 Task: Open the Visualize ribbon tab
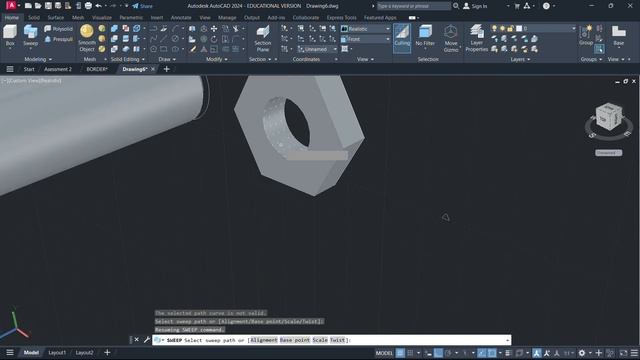pyautogui.click(x=102, y=18)
